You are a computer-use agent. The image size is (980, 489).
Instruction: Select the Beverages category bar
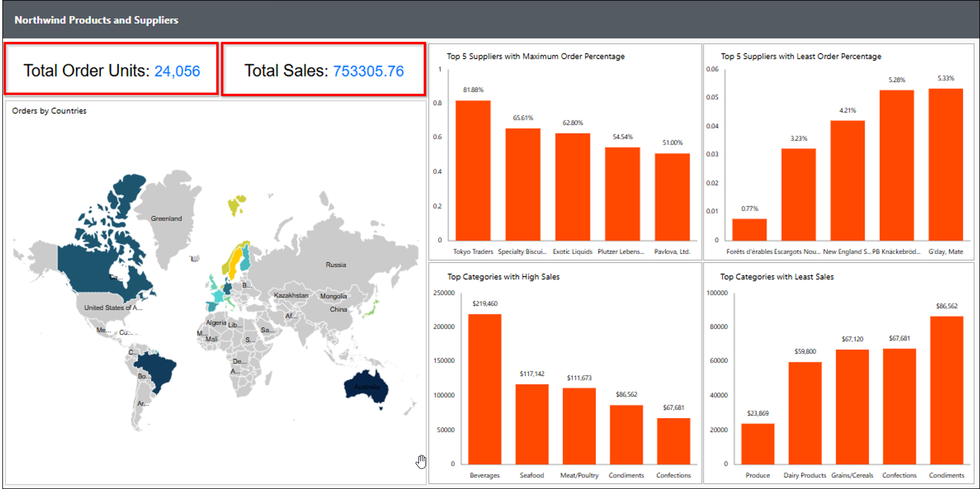(484, 389)
